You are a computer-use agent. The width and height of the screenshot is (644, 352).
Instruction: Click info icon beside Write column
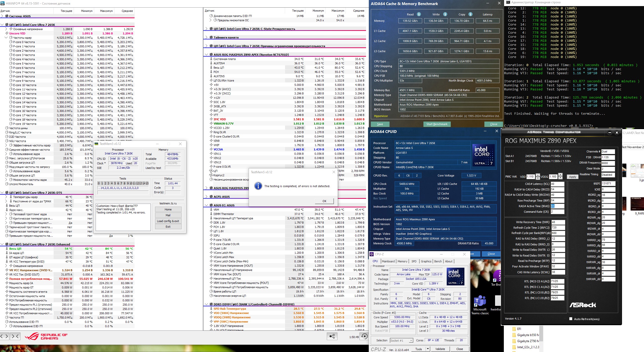445,14
